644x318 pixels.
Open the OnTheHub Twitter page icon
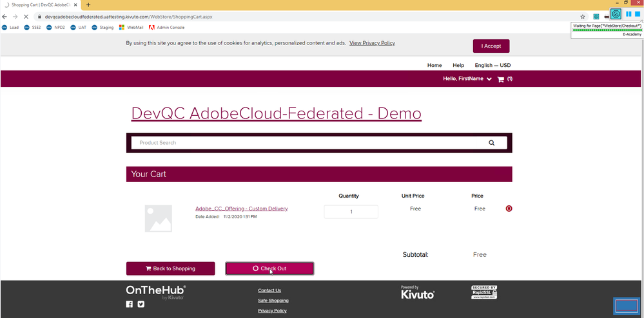(x=141, y=304)
